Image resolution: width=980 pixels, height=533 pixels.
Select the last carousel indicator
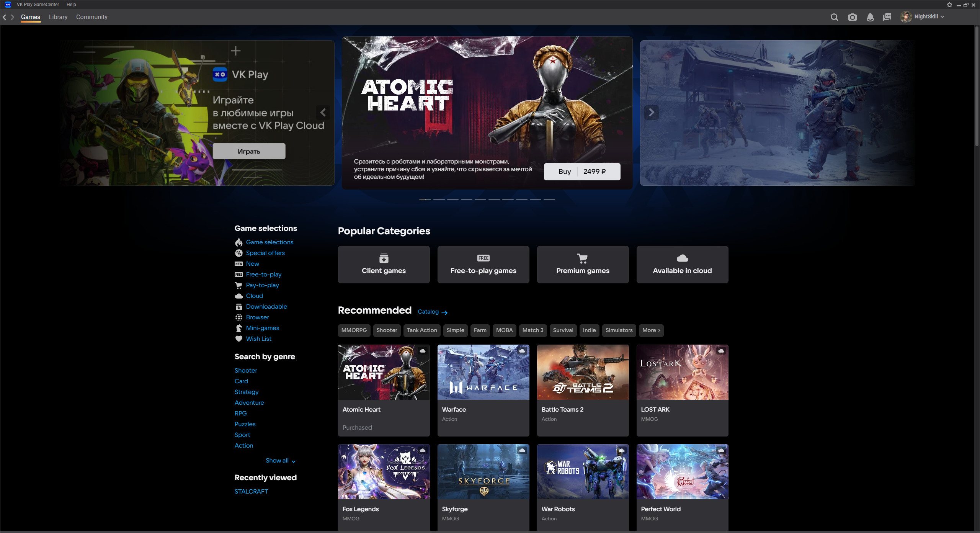[549, 199]
